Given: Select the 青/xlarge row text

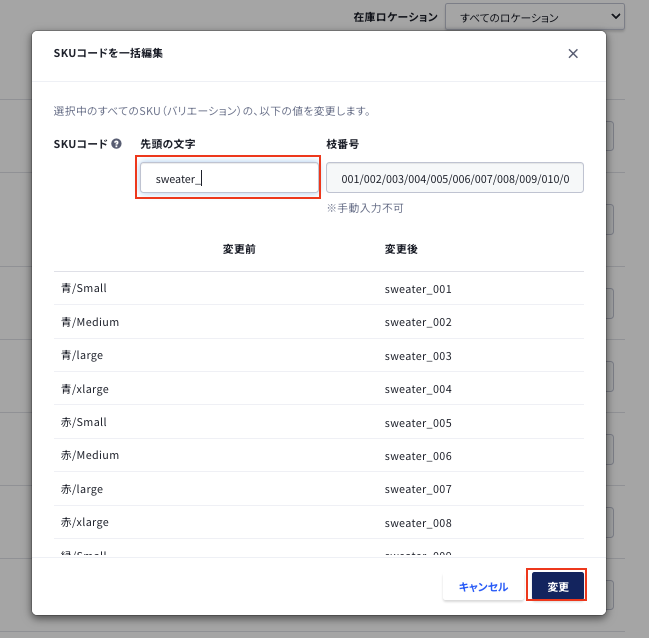Looking at the screenshot, I should click(x=85, y=389).
